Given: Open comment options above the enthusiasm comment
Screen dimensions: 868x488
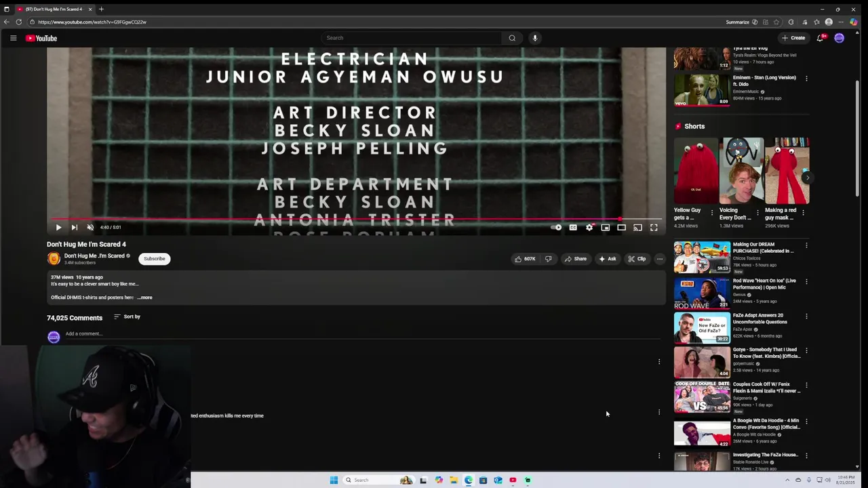Looking at the screenshot, I should click(x=659, y=362).
